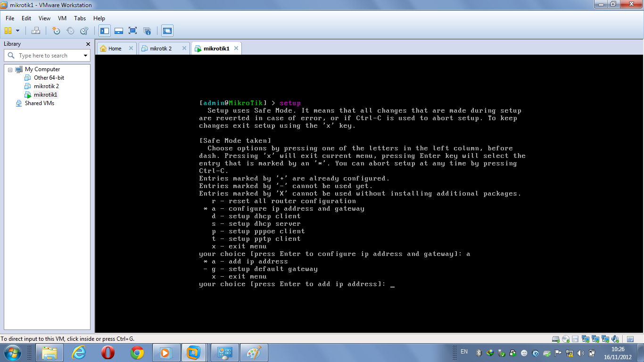Enter full screen mode
Image resolution: width=644 pixels, height=362 pixels.
[133, 30]
